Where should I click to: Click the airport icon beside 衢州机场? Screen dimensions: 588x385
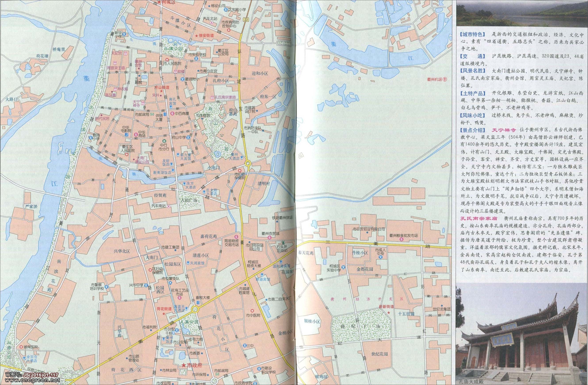(445, 79)
